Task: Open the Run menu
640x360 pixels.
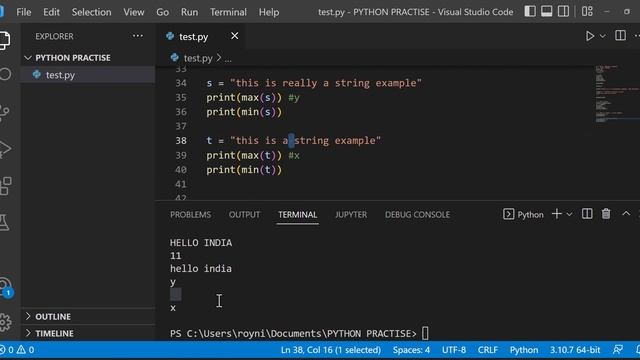Action: pos(189,12)
